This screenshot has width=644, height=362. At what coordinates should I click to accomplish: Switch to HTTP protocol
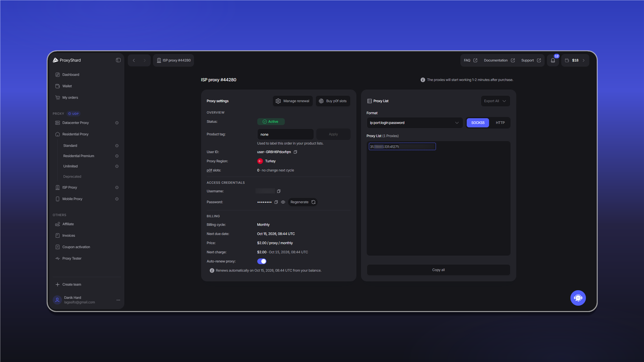coord(500,123)
